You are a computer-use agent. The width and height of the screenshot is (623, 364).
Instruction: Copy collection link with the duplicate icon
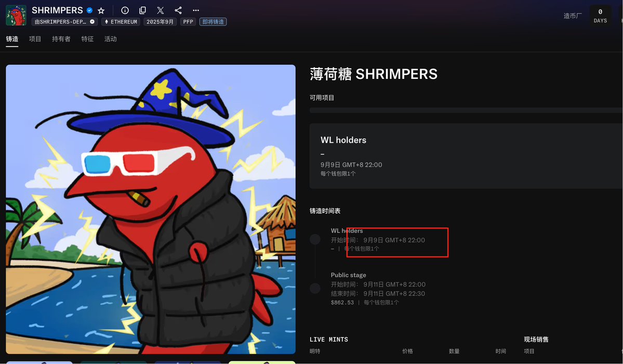coord(143,10)
